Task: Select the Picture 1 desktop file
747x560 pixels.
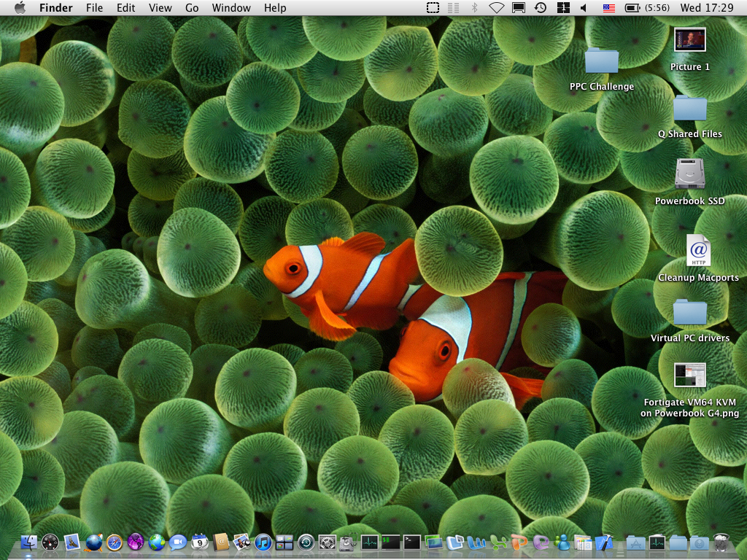Action: tap(690, 39)
